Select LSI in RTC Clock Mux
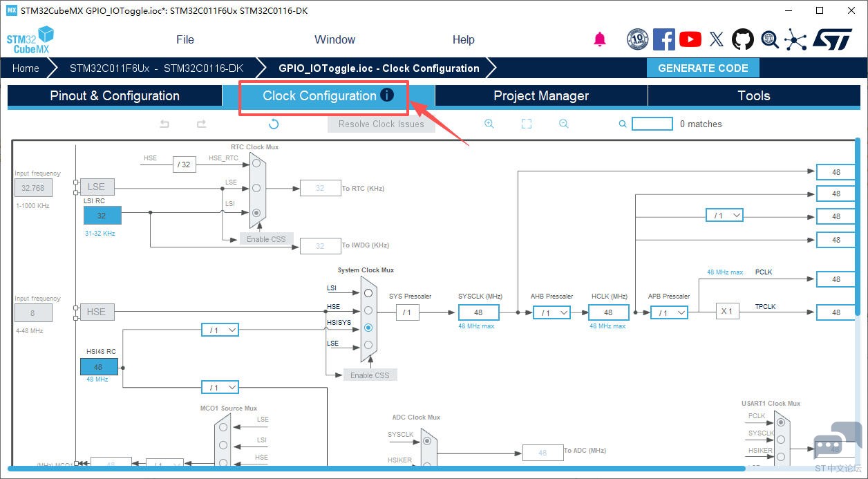 (x=256, y=212)
